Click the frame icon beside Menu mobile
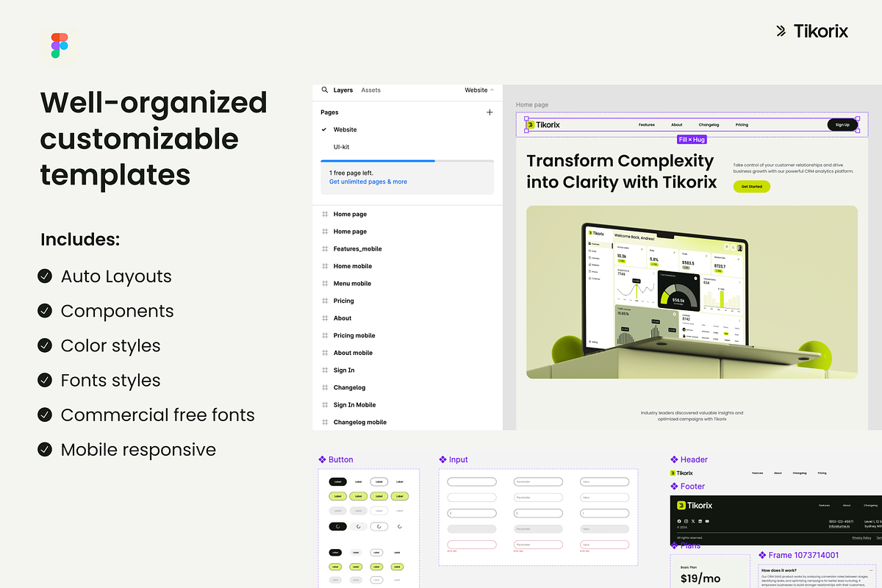Viewport: 882px width, 588px height. pyautogui.click(x=325, y=283)
